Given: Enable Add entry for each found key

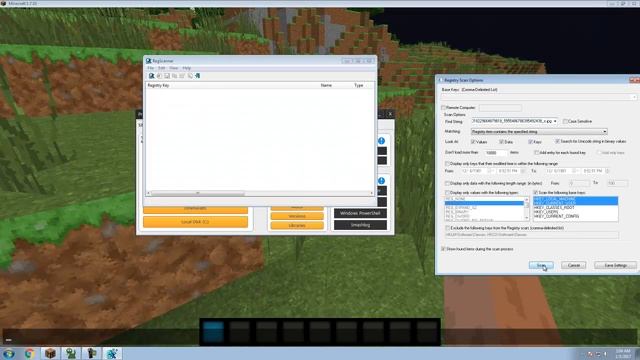Looking at the screenshot, I should (x=537, y=153).
